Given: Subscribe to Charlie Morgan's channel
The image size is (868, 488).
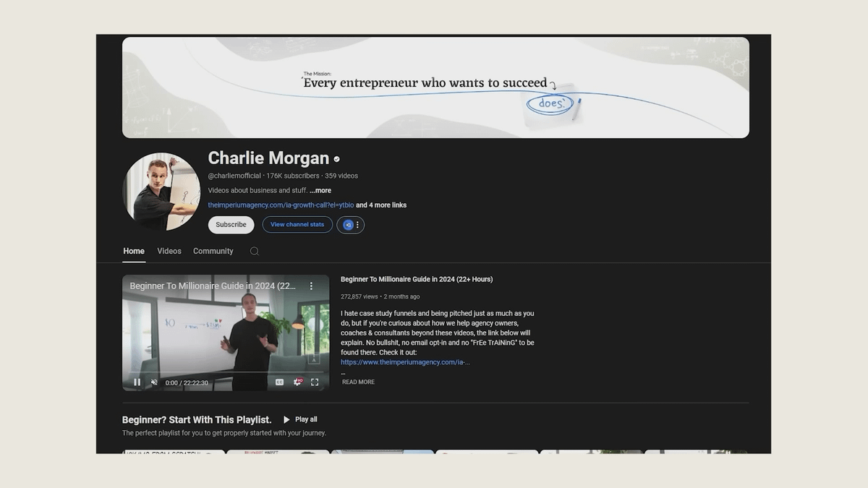Looking at the screenshot, I should [231, 225].
